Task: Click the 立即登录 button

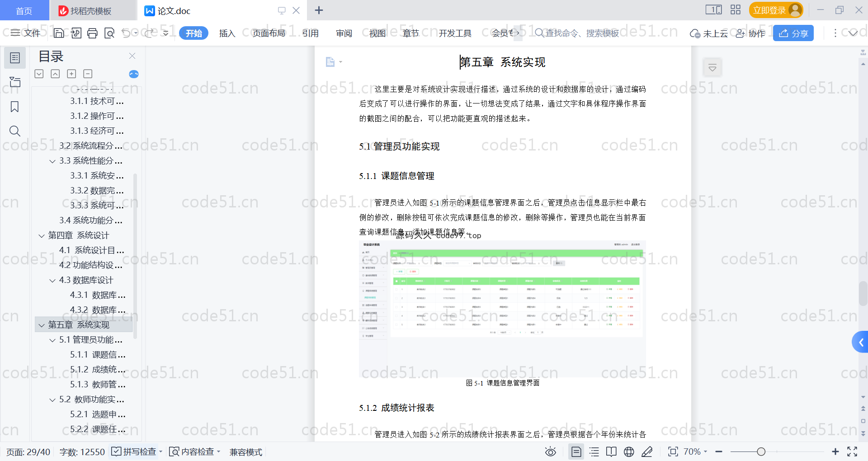Action: click(x=776, y=10)
